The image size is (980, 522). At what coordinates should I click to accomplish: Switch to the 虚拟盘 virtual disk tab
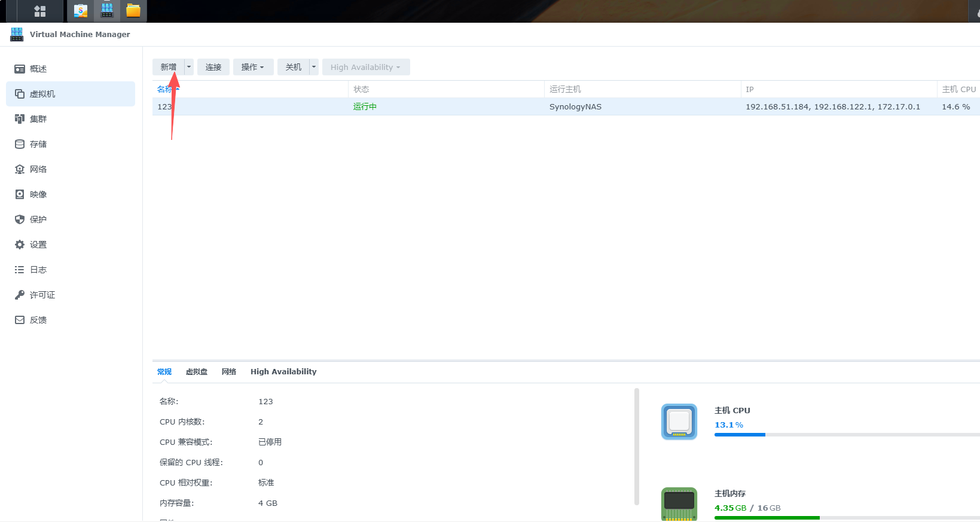click(197, 371)
